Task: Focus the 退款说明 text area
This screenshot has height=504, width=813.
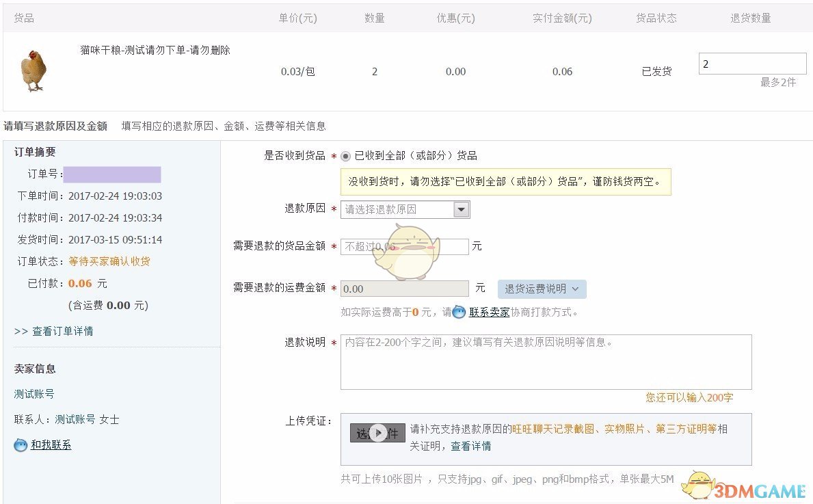Action: point(546,362)
